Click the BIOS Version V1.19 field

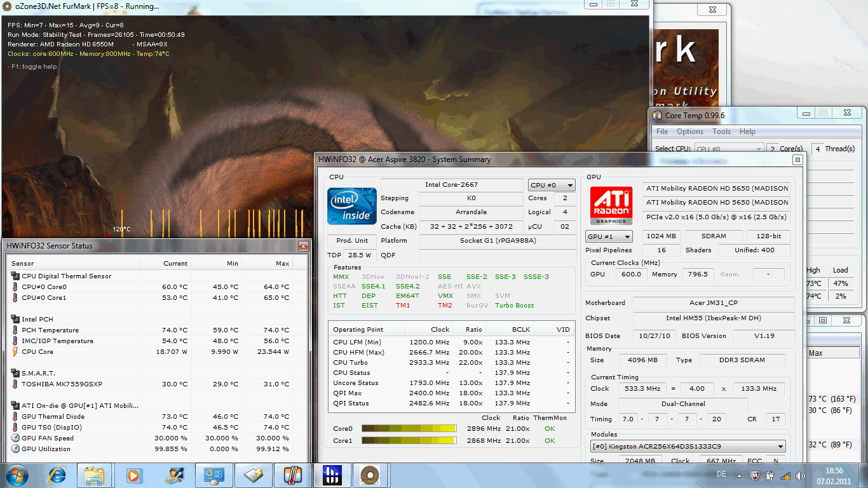coord(764,336)
